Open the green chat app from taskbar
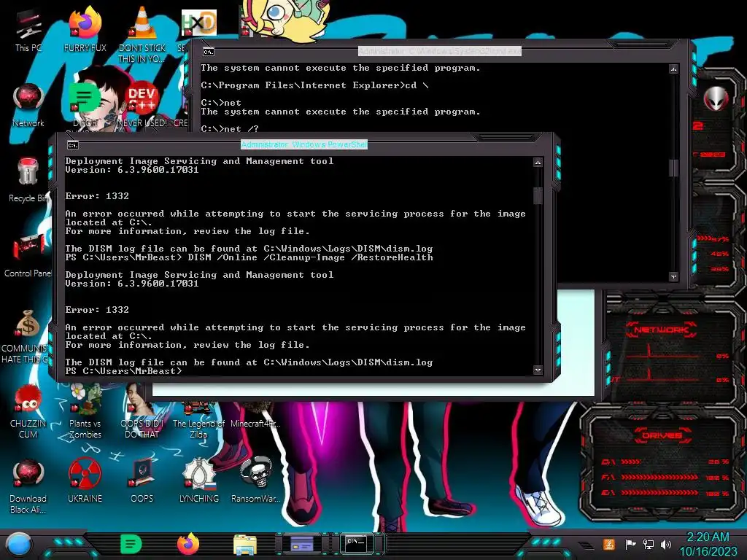The width and height of the screenshot is (747, 560). pyautogui.click(x=131, y=544)
